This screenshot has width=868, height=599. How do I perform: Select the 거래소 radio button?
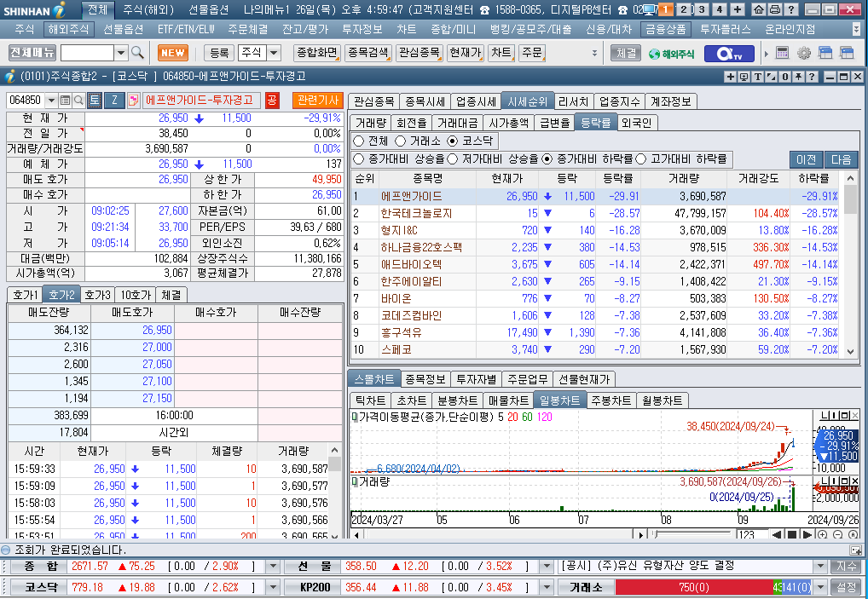tap(400, 141)
